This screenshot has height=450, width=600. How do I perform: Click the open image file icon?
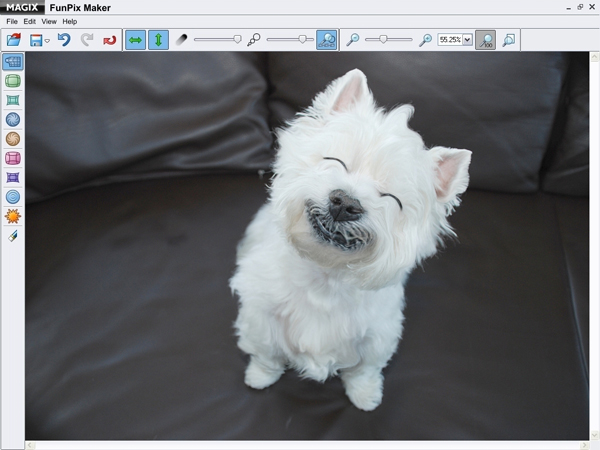(x=13, y=40)
